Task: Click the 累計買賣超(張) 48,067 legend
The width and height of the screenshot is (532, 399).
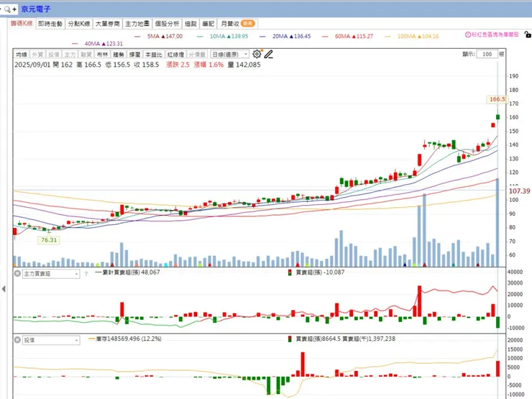Action: 127,272
